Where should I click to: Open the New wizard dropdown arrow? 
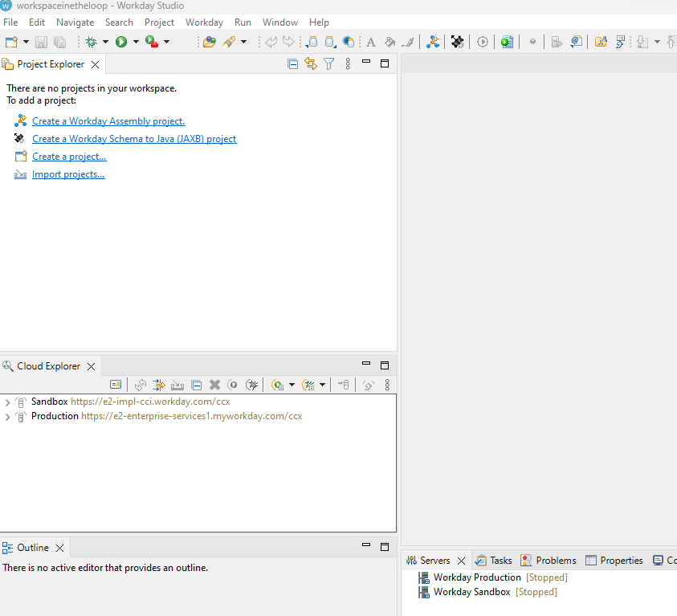coord(25,41)
